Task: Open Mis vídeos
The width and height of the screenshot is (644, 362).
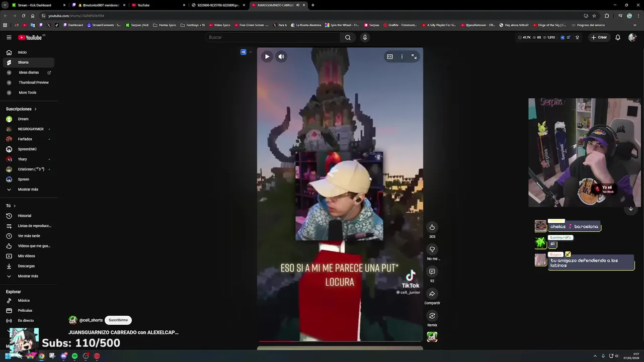Action: pos(28,256)
